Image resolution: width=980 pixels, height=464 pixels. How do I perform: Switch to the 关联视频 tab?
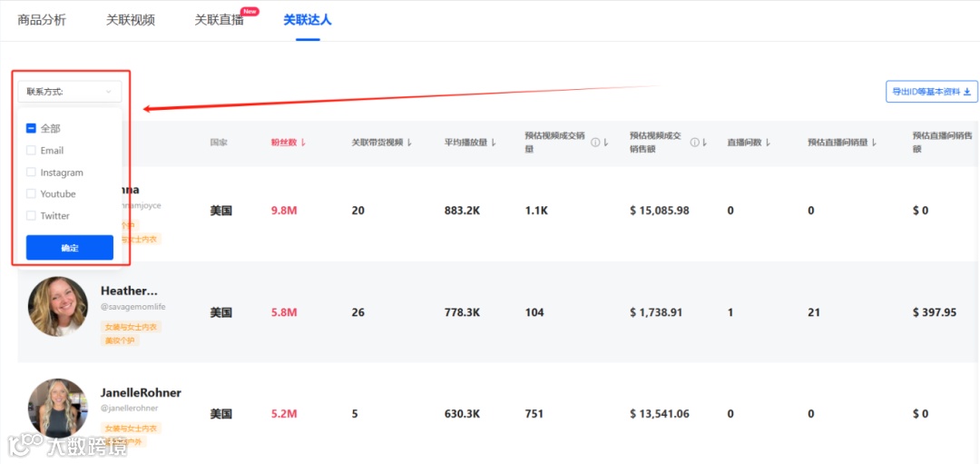(131, 20)
